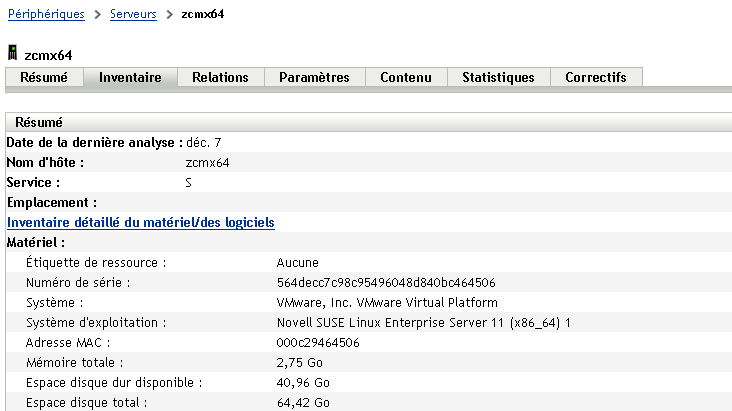The image size is (732, 411).
Task: Select the Correctifs tab
Action: coord(595,77)
